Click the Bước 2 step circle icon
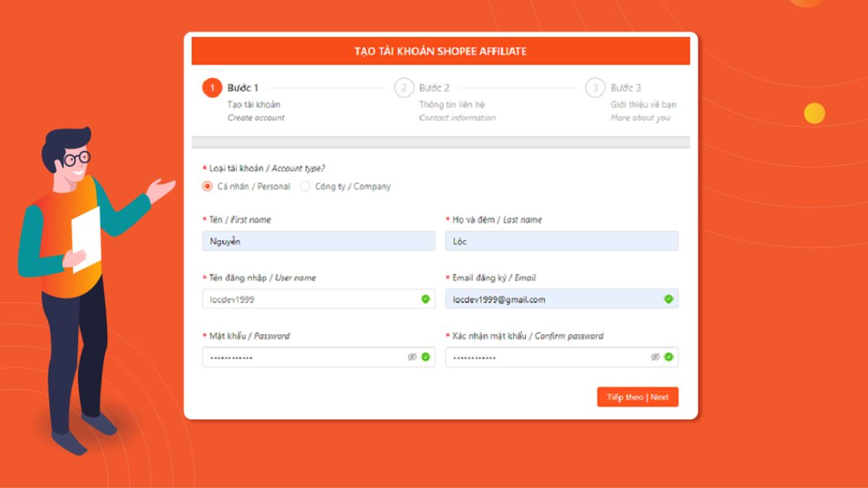868x488 pixels. pos(404,87)
